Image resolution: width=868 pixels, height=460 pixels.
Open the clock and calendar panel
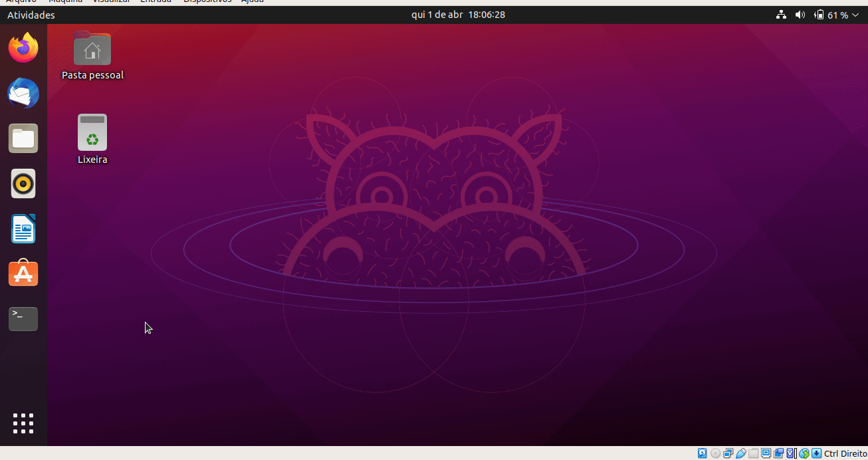(458, 15)
